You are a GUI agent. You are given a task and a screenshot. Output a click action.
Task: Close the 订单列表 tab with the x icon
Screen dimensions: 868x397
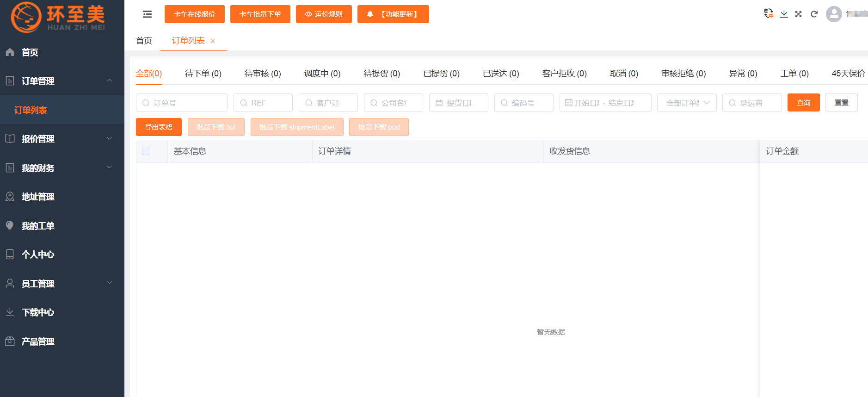pyautogui.click(x=213, y=41)
